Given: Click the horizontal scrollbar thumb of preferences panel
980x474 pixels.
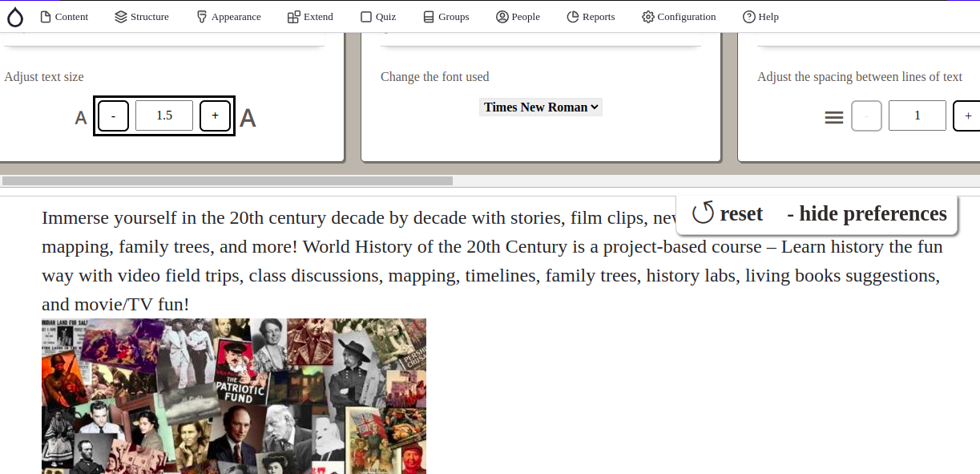Looking at the screenshot, I should click(228, 181).
